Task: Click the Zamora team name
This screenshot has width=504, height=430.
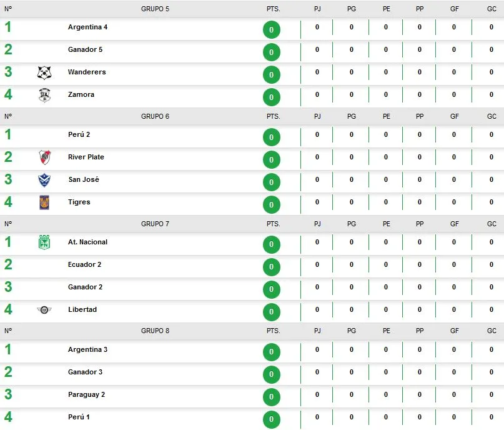Action: (x=81, y=95)
